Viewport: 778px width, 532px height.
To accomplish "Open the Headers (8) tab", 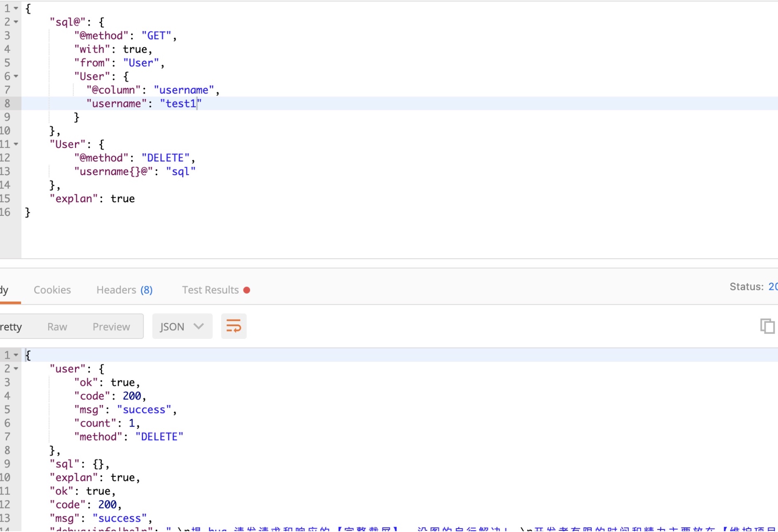I will [124, 290].
